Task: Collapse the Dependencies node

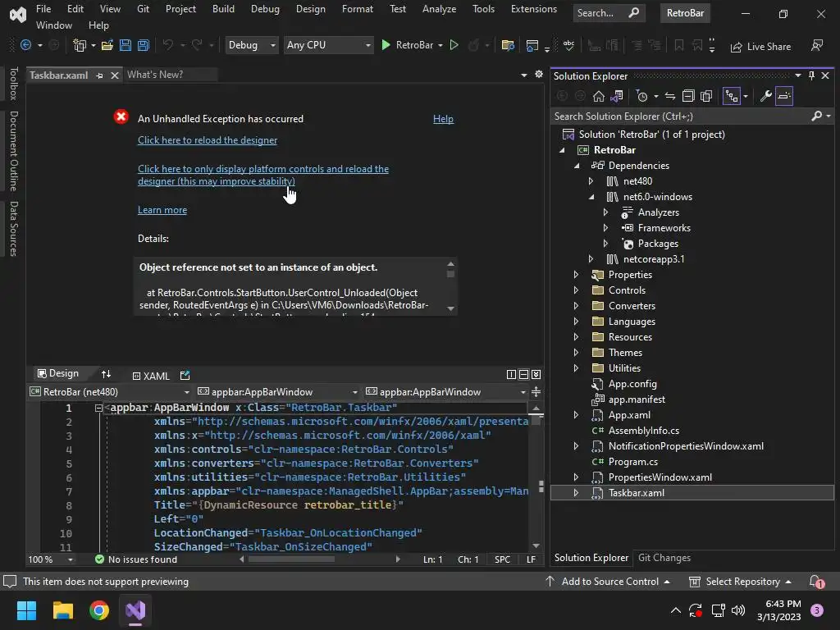Action: (x=577, y=166)
